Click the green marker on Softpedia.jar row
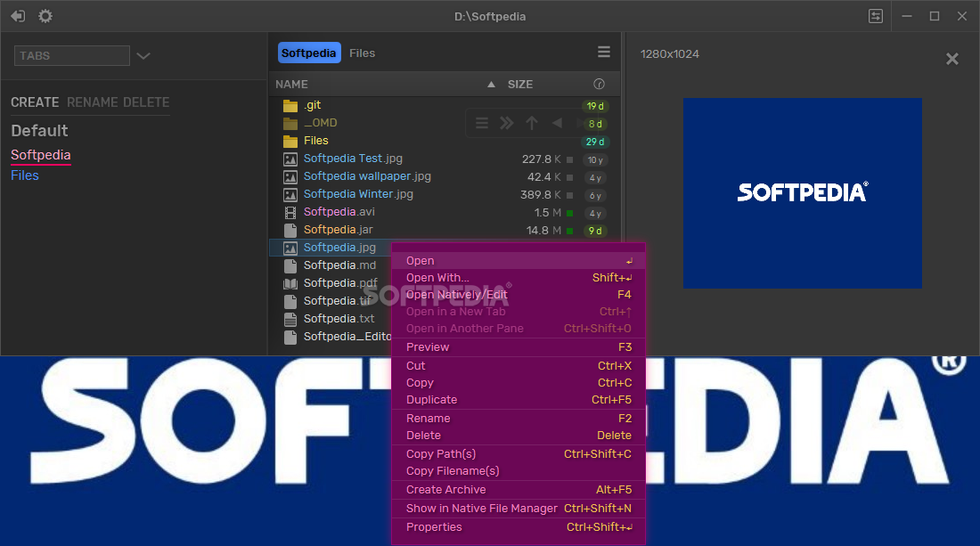Image resolution: width=980 pixels, height=546 pixels. 570,231
